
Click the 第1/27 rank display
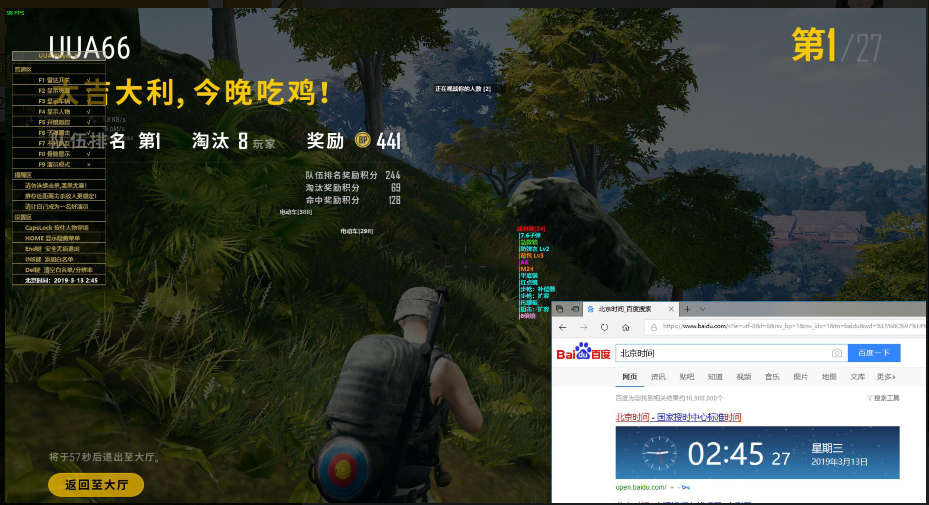click(836, 45)
